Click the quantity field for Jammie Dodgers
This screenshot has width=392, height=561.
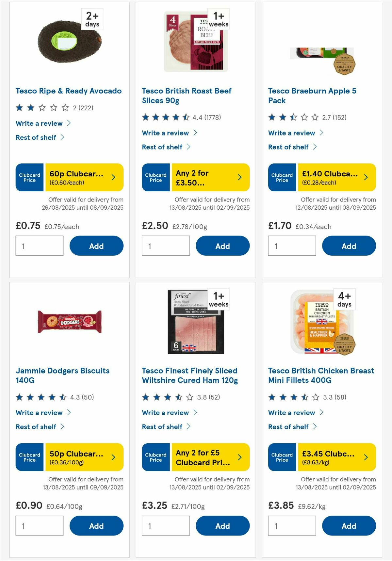(39, 525)
